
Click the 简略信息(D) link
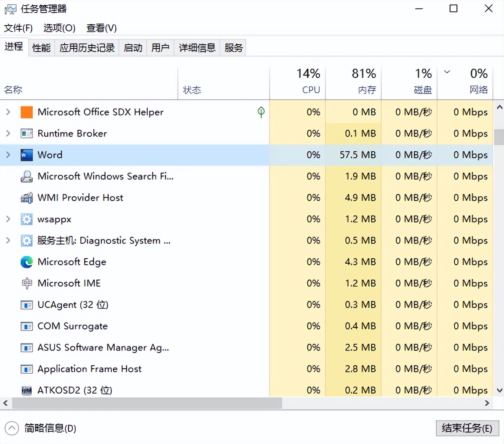click(x=50, y=428)
